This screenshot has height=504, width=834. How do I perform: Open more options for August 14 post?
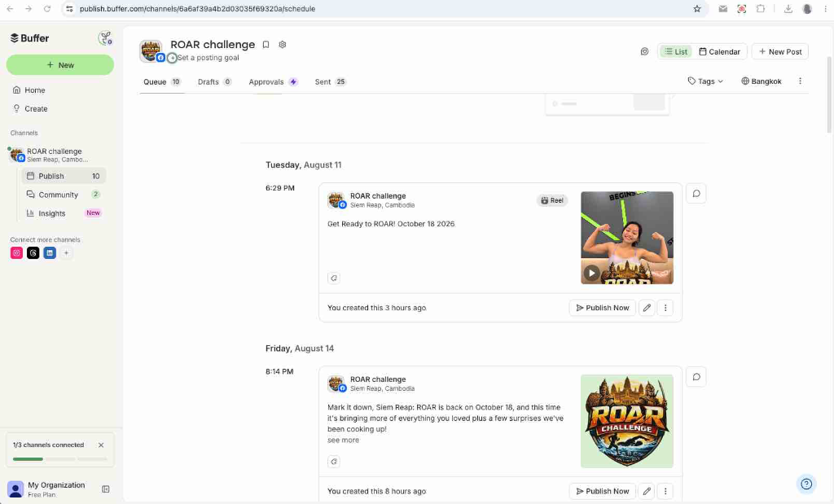[665, 491]
